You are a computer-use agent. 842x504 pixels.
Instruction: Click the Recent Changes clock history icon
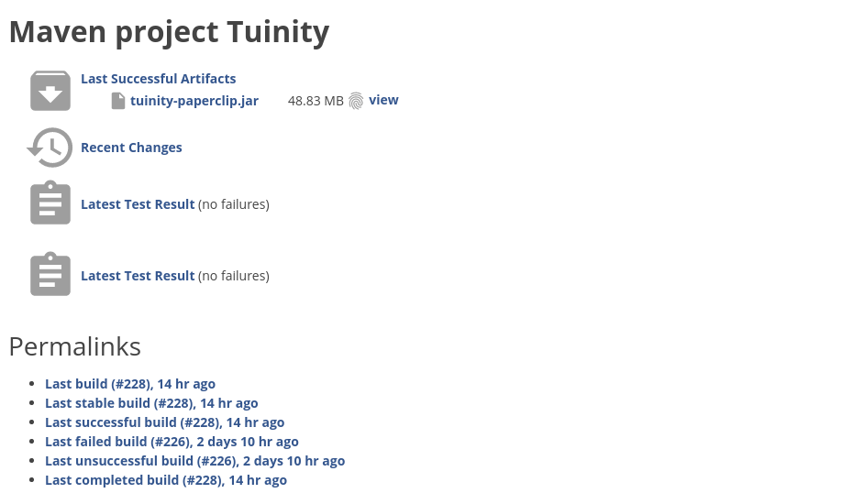click(50, 148)
